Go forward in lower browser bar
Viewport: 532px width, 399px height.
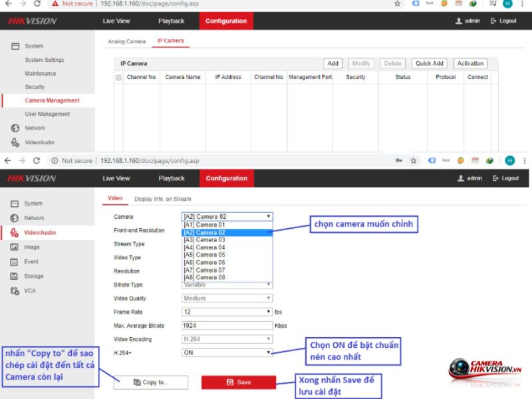coord(22,160)
